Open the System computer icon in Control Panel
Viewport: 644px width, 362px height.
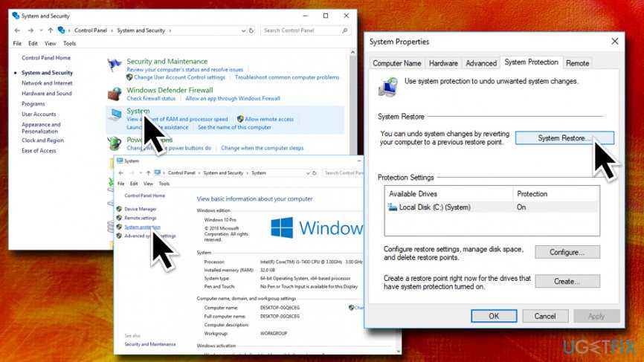pos(115,115)
